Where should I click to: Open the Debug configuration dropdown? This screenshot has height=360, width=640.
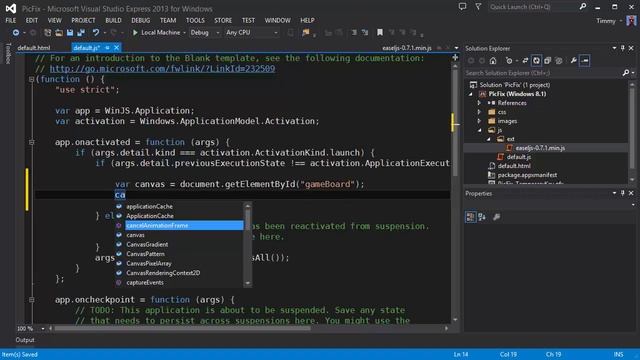[x=218, y=32]
